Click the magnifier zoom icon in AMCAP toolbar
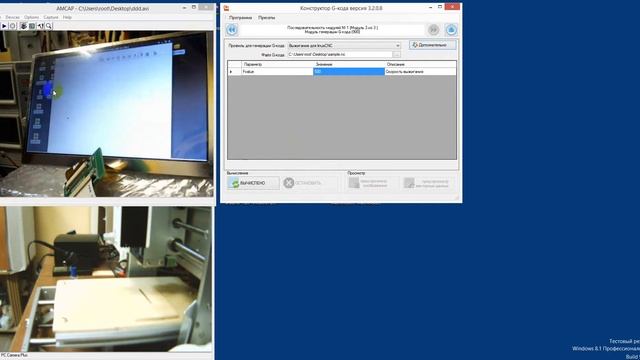 coord(49,26)
